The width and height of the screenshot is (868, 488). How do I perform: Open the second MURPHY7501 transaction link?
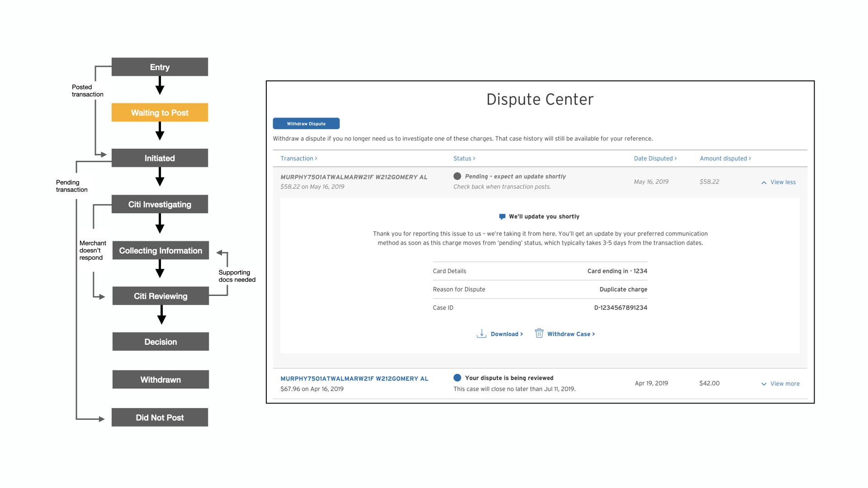tap(354, 379)
